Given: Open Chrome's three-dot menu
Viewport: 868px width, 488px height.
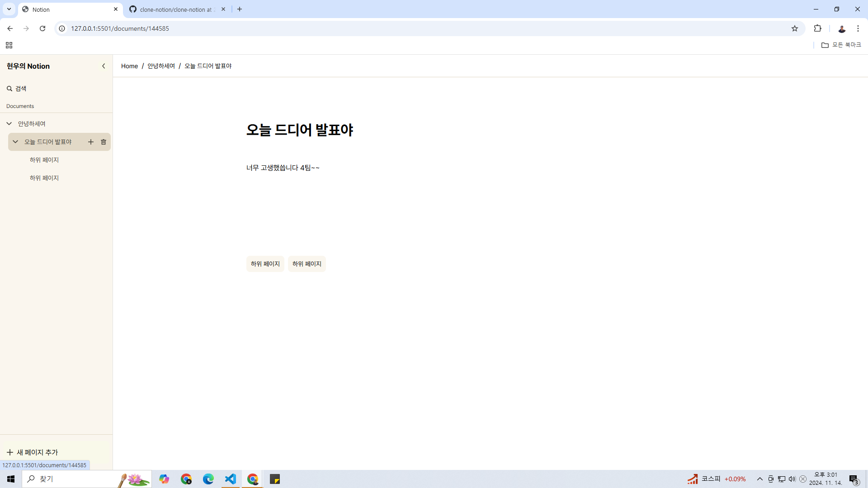Looking at the screenshot, I should point(858,28).
